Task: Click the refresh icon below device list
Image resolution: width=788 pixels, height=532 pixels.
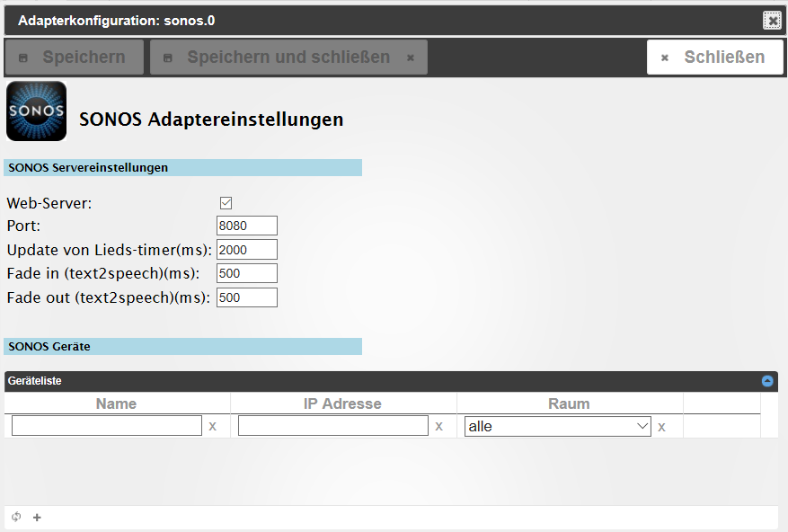Action: pos(16,518)
